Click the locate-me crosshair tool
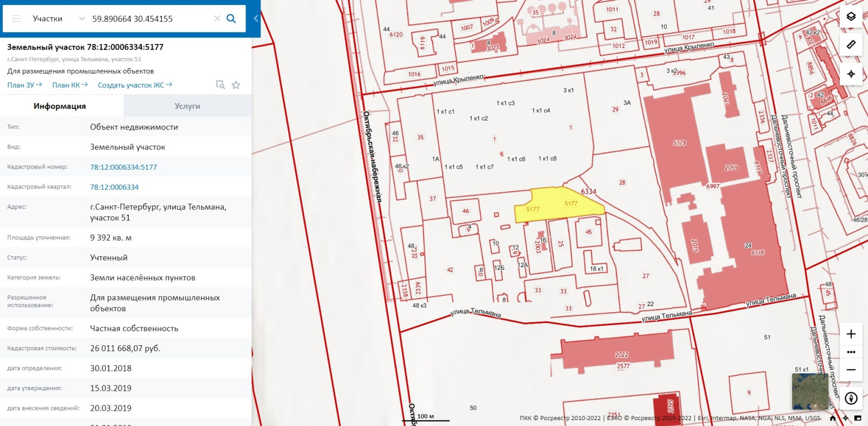Viewport: 868px width, 426px height. click(851, 74)
